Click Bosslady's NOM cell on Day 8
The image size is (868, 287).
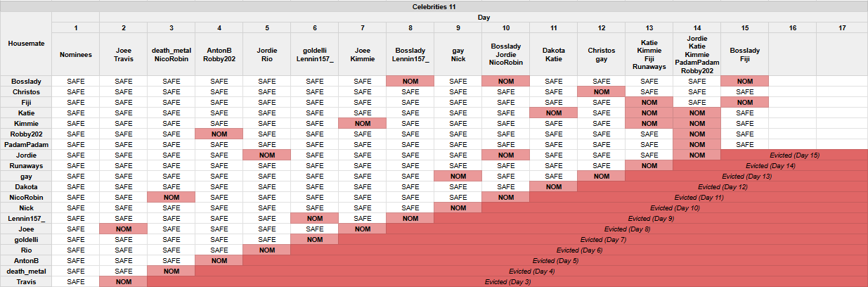410,81
